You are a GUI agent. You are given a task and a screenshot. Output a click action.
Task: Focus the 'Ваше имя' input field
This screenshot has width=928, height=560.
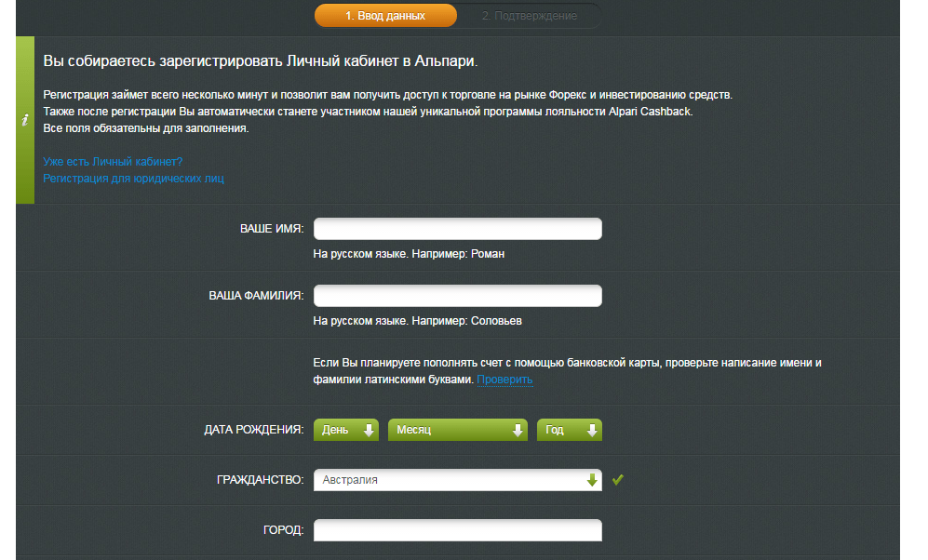click(x=458, y=228)
